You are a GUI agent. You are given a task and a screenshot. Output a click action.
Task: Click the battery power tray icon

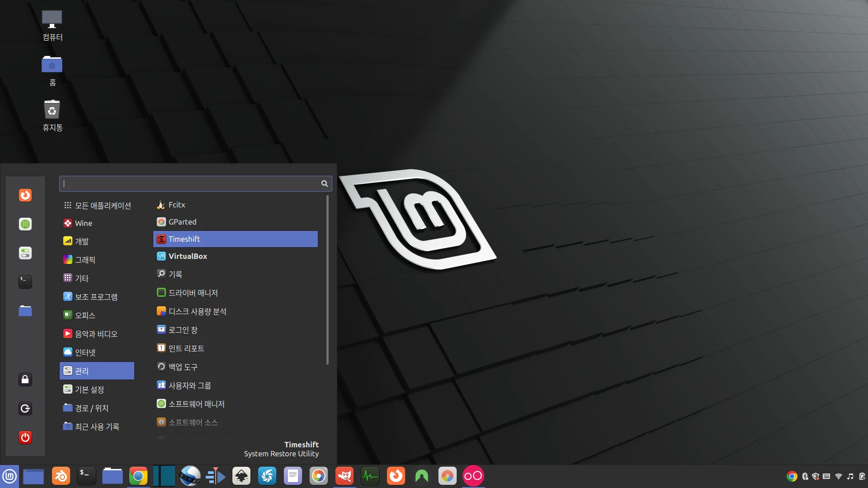tap(862, 476)
